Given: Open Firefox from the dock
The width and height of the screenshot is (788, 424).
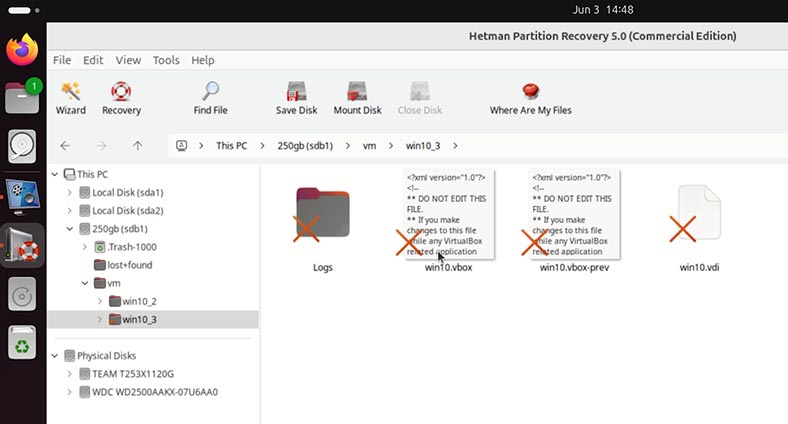Looking at the screenshot, I should click(x=22, y=50).
